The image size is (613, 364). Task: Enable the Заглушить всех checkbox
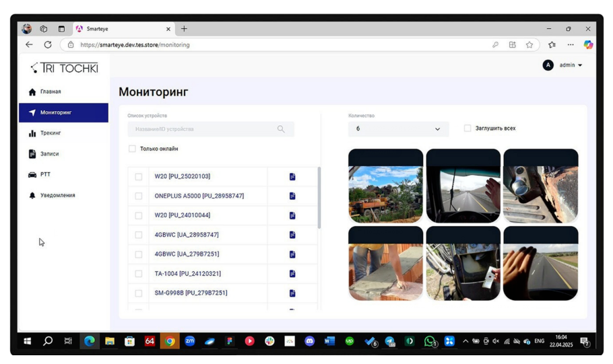coord(467,128)
